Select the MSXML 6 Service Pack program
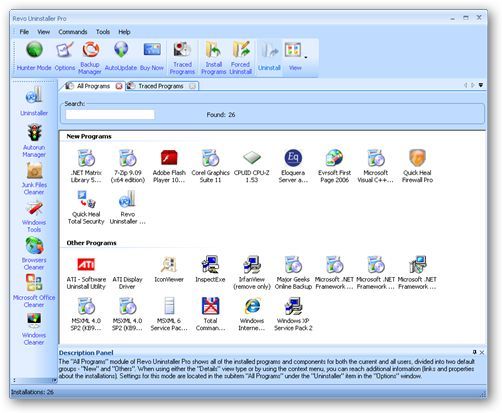The image size is (502, 413). 169,314
